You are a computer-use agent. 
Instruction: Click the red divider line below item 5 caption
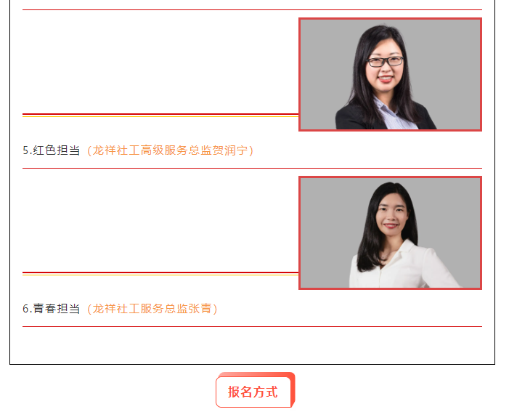(x=252, y=169)
